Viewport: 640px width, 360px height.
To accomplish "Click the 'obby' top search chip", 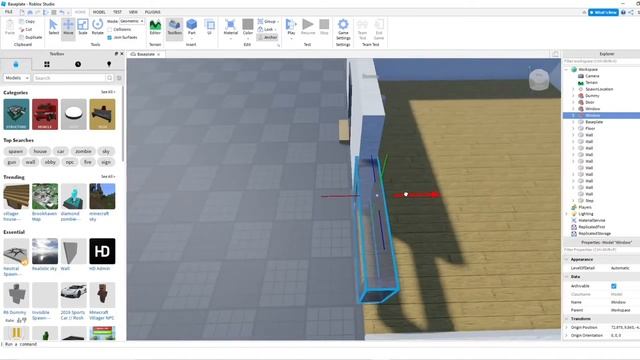I will click(50, 162).
